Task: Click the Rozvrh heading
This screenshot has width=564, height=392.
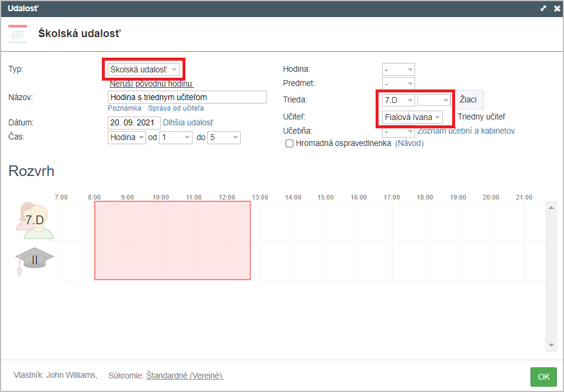Action: click(31, 171)
